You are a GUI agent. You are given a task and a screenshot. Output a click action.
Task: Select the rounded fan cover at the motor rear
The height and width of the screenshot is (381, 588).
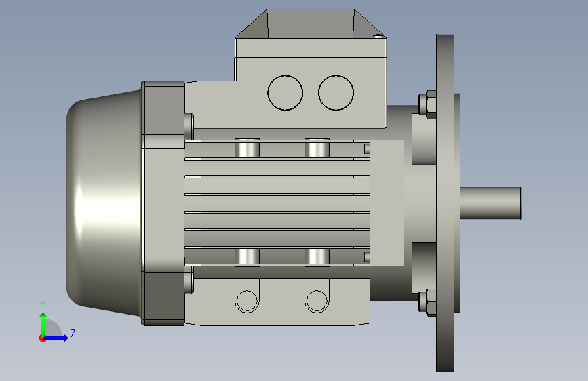pyautogui.click(x=102, y=203)
